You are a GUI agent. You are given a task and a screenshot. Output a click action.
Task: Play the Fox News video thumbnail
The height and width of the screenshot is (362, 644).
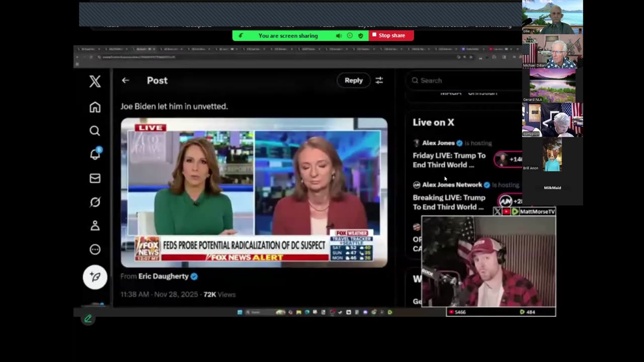pos(254,193)
